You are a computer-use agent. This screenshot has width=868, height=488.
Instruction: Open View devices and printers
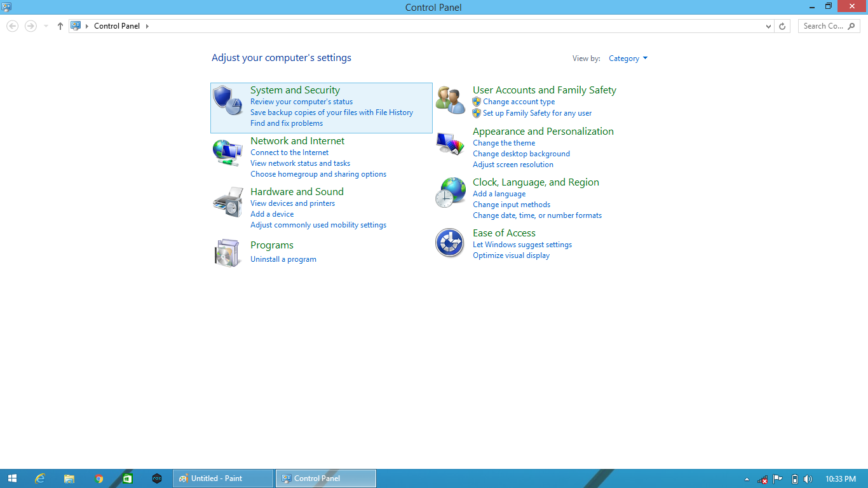[x=292, y=203]
